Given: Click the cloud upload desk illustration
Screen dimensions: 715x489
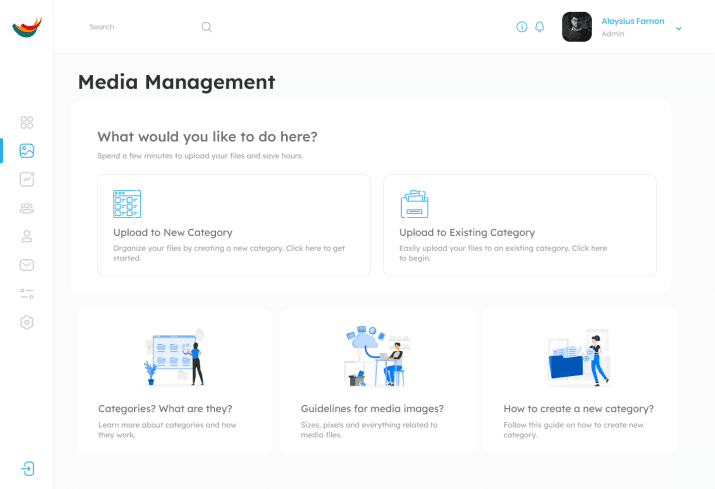Looking at the screenshot, I should [x=377, y=356].
